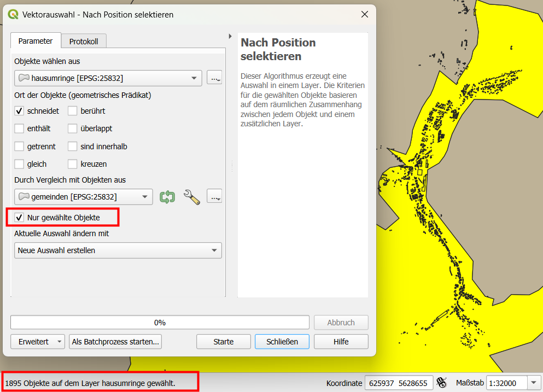
Task: Enable the enthält predicate checkbox
Action: (x=19, y=128)
